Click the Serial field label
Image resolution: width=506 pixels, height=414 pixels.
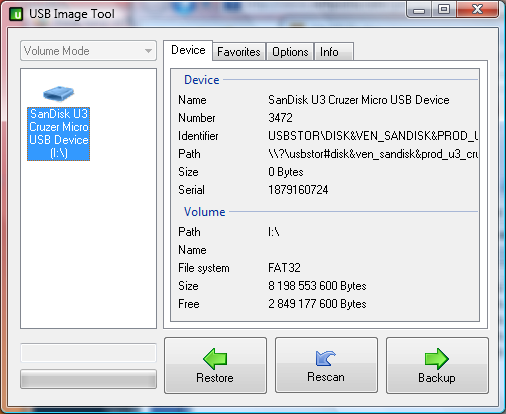[x=191, y=190]
